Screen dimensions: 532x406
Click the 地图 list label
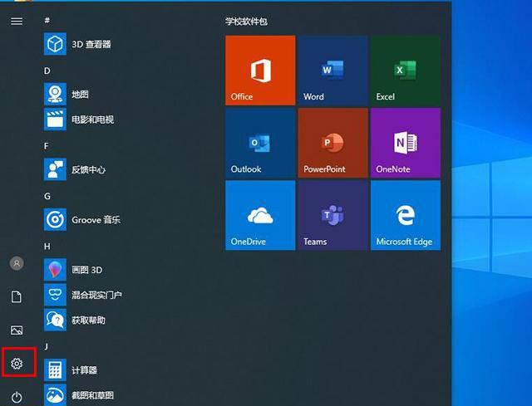[x=80, y=94]
